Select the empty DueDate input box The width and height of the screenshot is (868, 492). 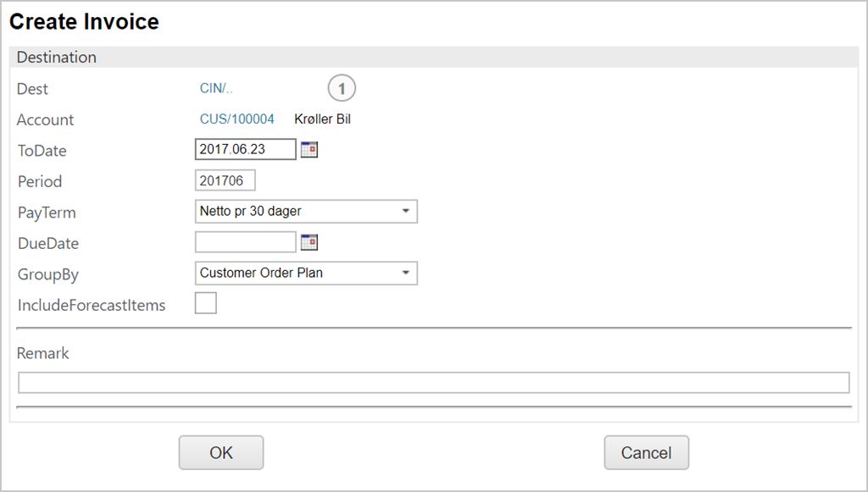pyautogui.click(x=245, y=243)
